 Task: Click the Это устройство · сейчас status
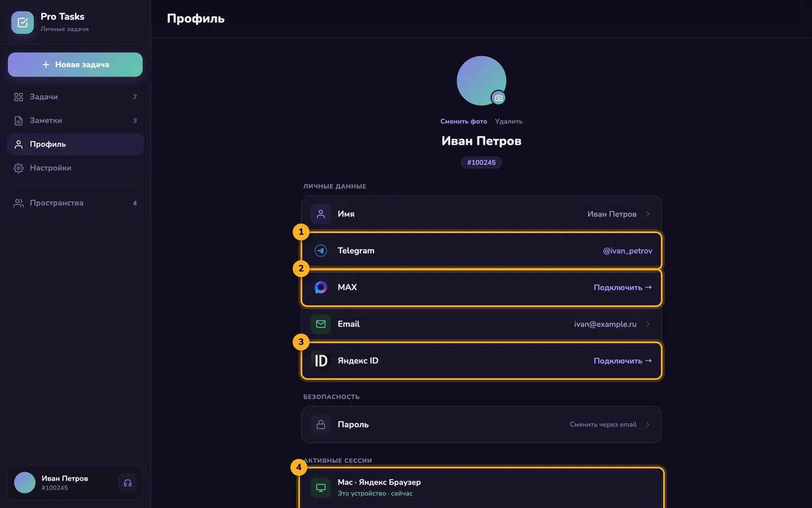tap(375, 494)
